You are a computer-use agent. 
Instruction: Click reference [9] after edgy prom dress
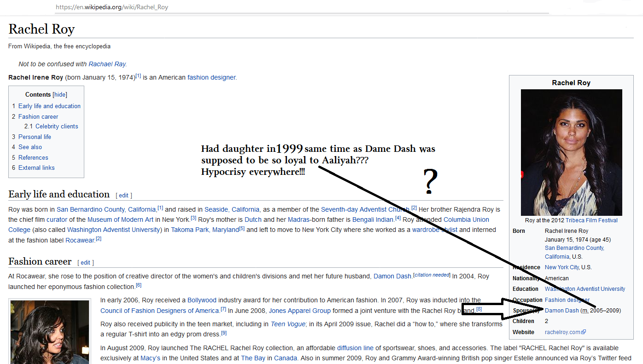224,333
